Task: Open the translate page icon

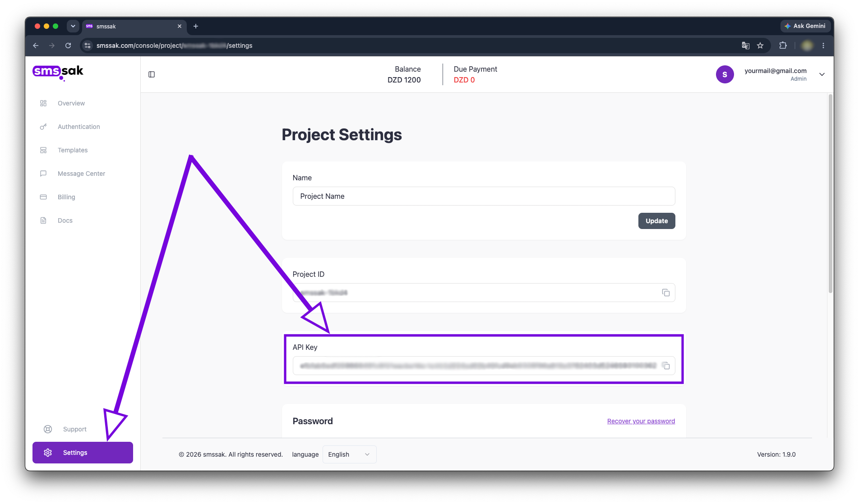Action: [746, 46]
